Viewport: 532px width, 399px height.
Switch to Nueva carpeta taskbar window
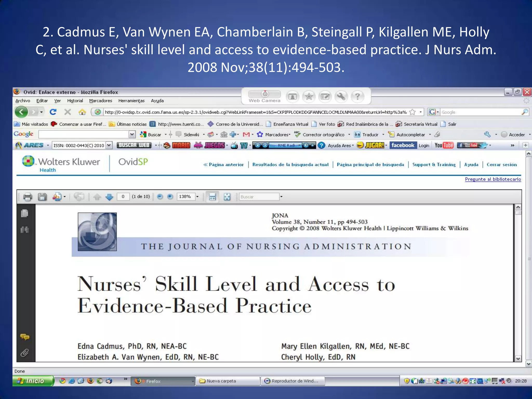[227, 381]
